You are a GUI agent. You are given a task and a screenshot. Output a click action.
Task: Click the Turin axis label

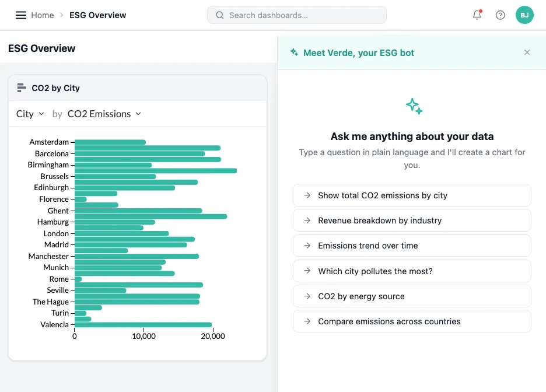[60, 313]
